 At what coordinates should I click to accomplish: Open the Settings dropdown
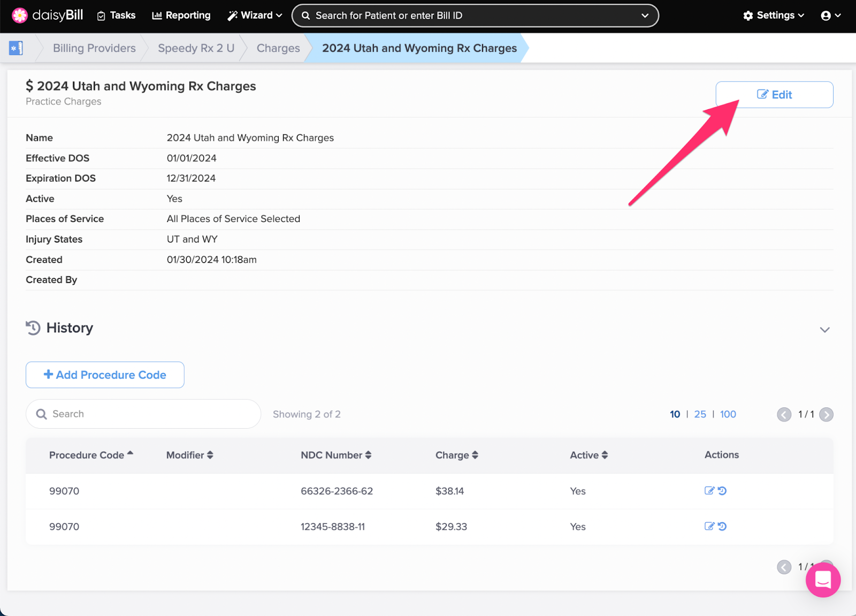coord(774,16)
